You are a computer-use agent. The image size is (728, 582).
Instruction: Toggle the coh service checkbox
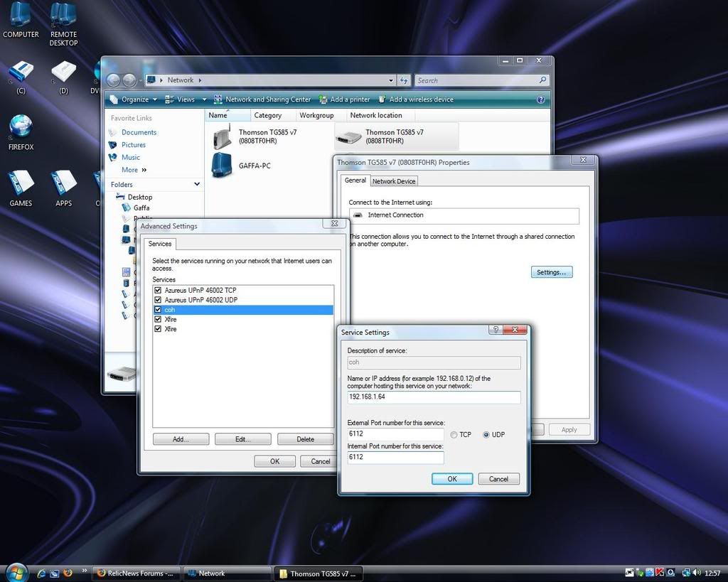(158, 310)
